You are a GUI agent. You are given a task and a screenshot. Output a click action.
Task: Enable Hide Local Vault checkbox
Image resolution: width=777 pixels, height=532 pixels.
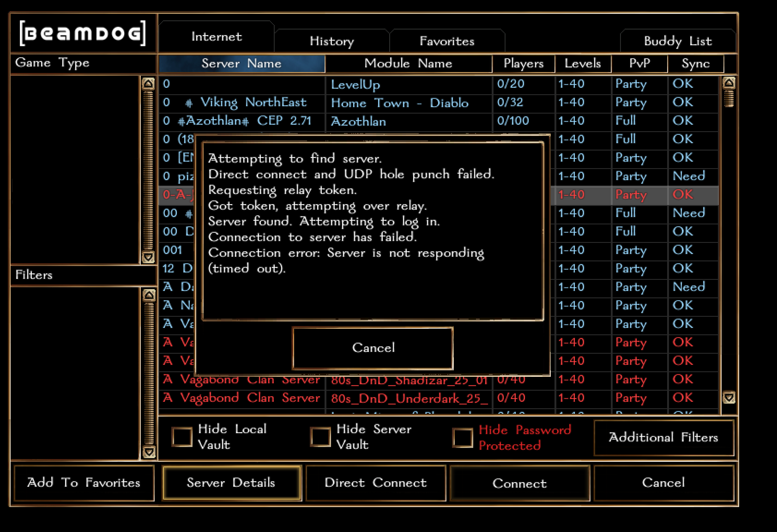coord(182,437)
